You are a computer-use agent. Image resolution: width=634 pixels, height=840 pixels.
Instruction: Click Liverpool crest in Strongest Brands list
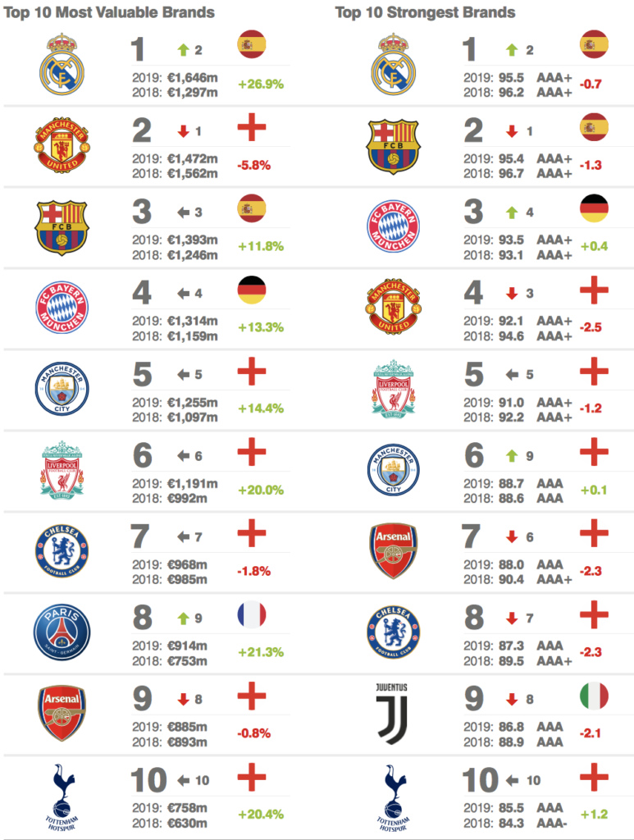[x=394, y=389]
